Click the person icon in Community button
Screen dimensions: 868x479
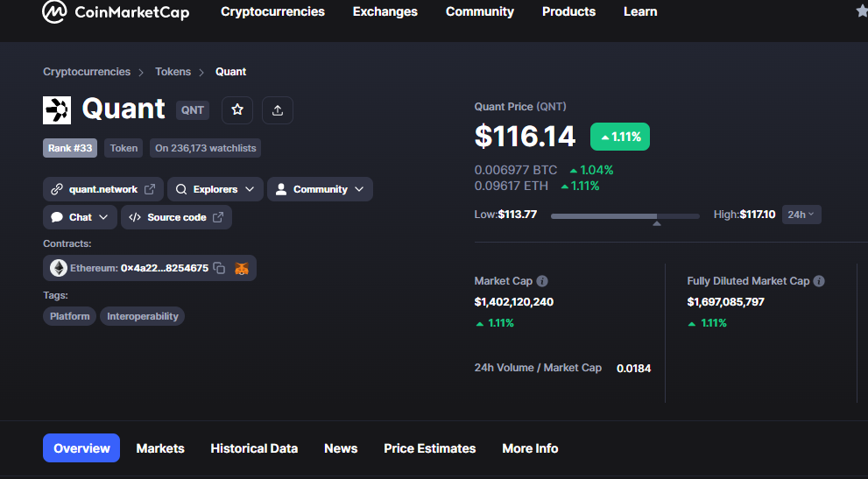[281, 189]
